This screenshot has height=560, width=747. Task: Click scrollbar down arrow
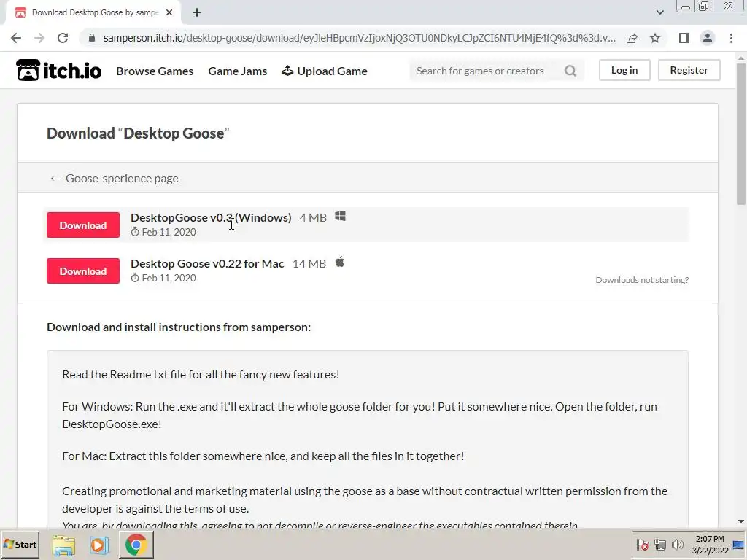[741, 521]
